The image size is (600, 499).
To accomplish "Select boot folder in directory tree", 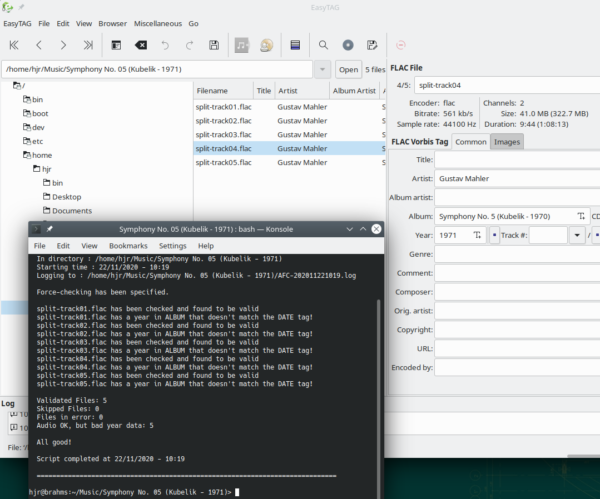I will [35, 113].
